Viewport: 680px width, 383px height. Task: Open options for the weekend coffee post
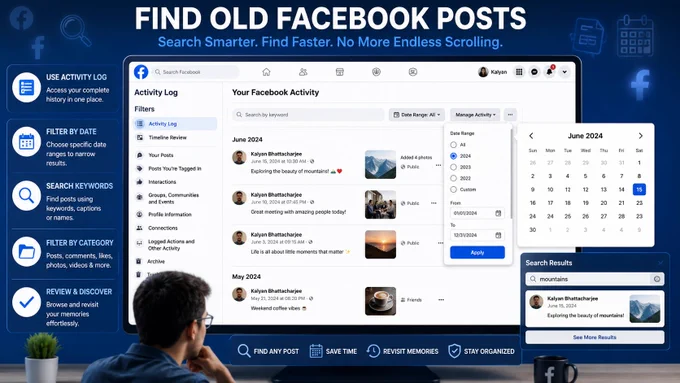tap(441, 300)
